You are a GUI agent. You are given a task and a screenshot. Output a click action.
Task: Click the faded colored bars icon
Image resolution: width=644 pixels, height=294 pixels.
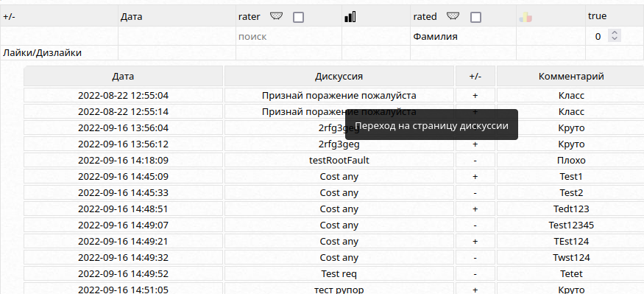point(526,17)
